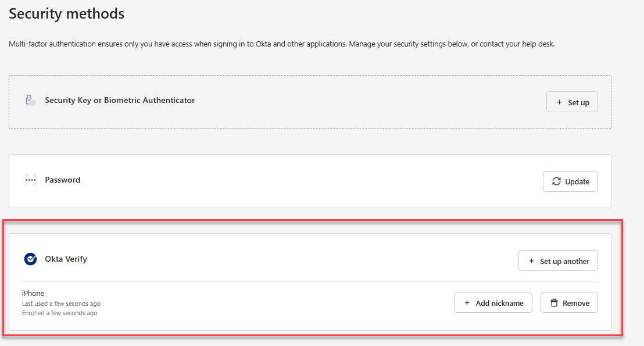Click the Multi-factor authentication description text
The image size is (644, 346).
click(282, 44)
